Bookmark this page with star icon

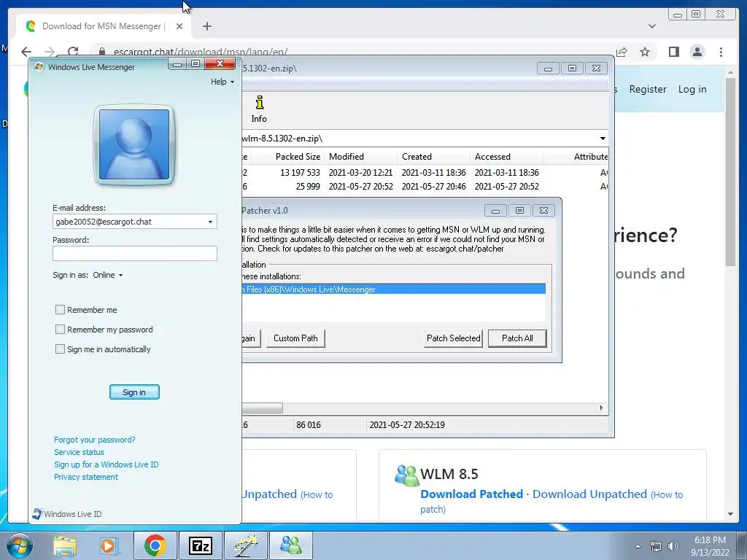[x=645, y=52]
